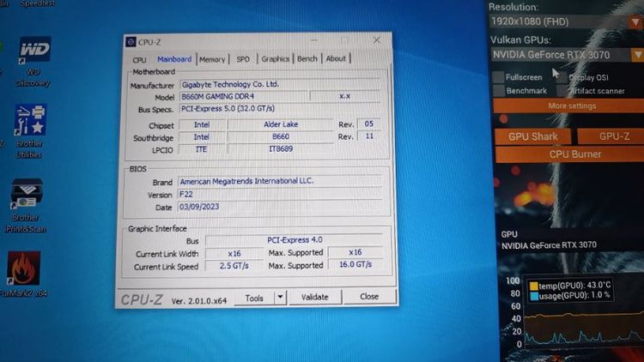Open the Tools dropdown arrow in CPU-Z
This screenshot has height=362, width=644.
tap(279, 297)
